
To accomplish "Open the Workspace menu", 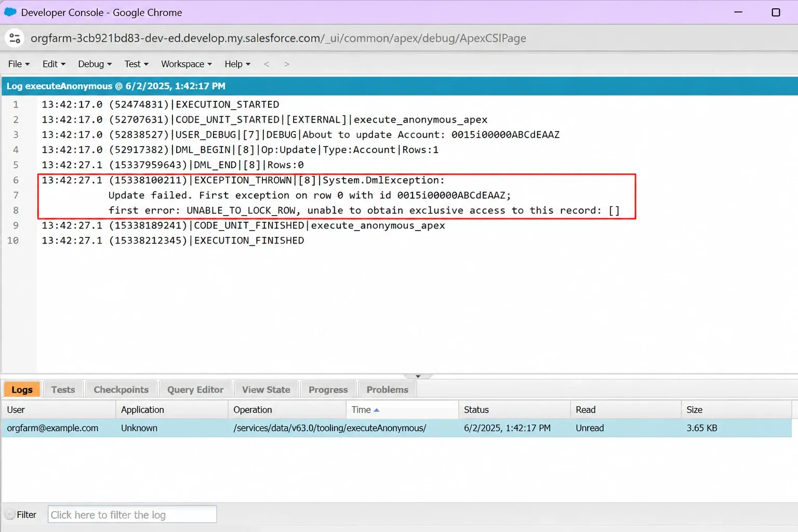I will click(186, 64).
